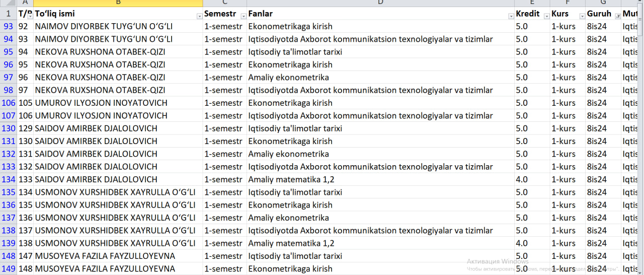644x275 pixels.
Task: Open the active Guruh filter button
Action: point(618,16)
